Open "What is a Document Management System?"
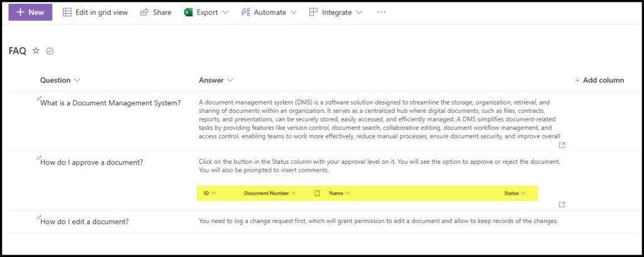The width and height of the screenshot is (644, 257). pyautogui.click(x=110, y=103)
